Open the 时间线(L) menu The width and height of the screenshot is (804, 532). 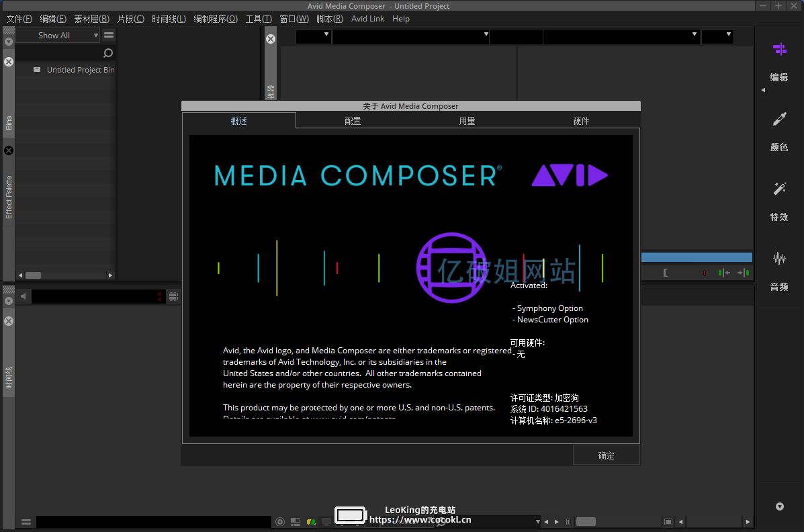click(169, 19)
